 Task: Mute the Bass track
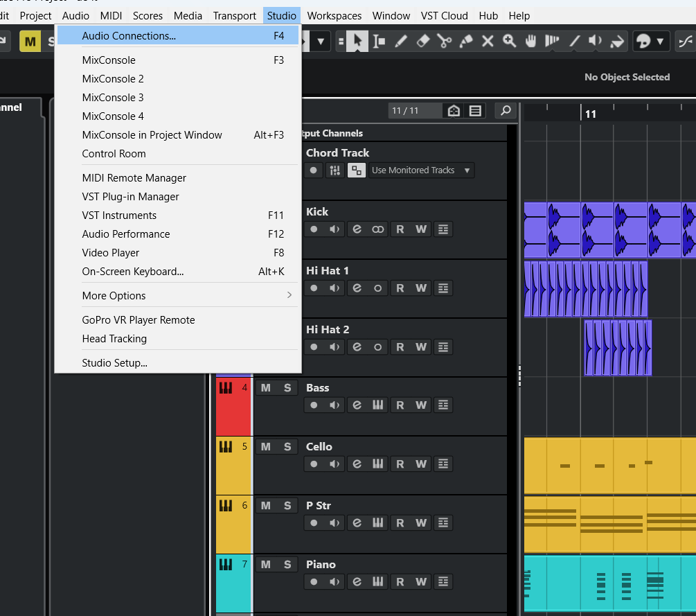click(x=266, y=388)
